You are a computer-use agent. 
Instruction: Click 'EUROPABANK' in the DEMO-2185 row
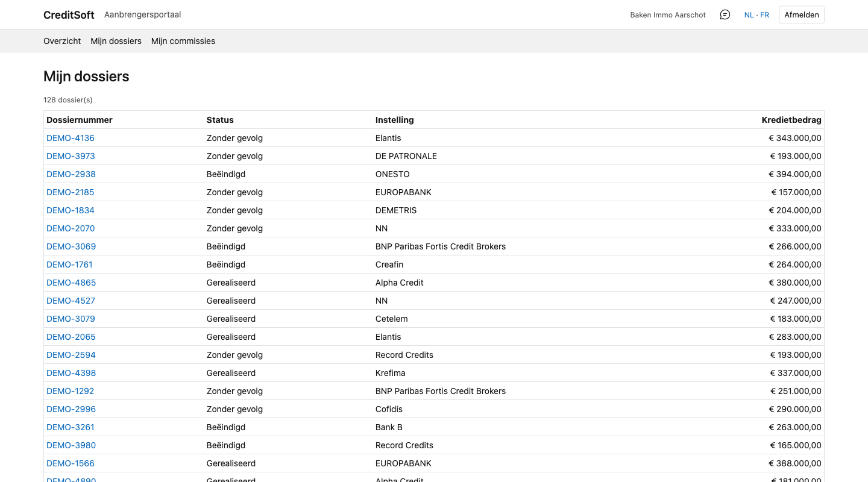point(404,192)
